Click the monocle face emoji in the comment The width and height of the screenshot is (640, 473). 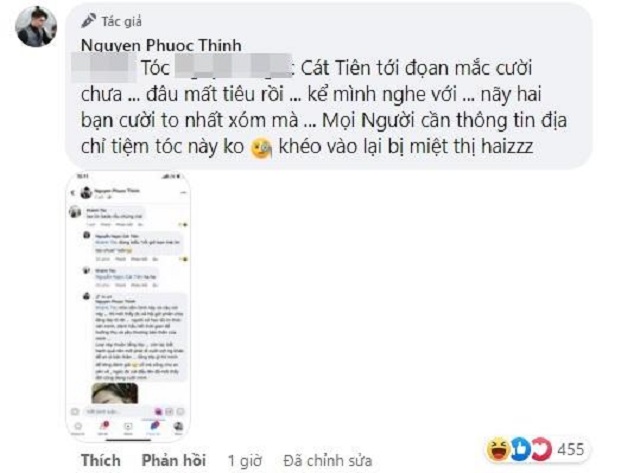point(261,149)
